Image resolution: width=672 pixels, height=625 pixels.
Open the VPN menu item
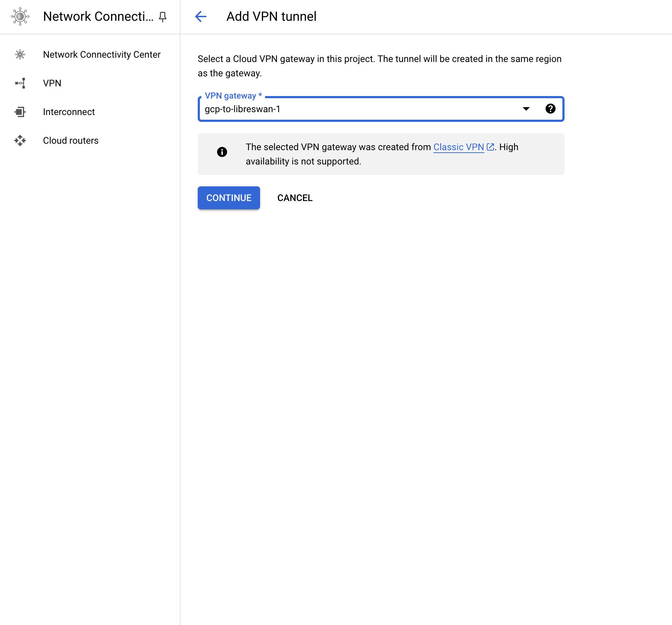pos(90,83)
